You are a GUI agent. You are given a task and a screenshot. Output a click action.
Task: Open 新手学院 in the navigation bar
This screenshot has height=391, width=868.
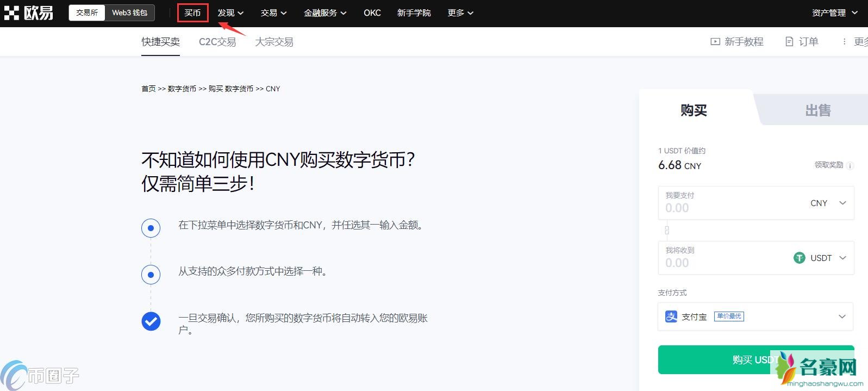point(414,13)
